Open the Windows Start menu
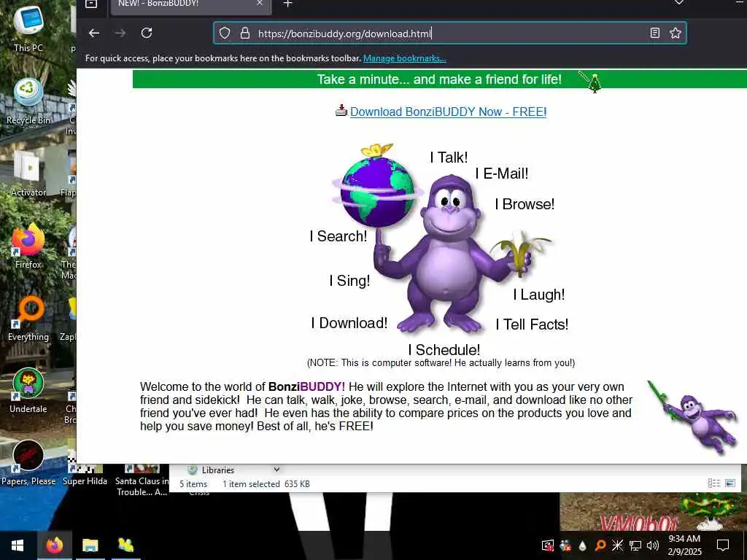Image resolution: width=747 pixels, height=560 pixels. [x=18, y=545]
